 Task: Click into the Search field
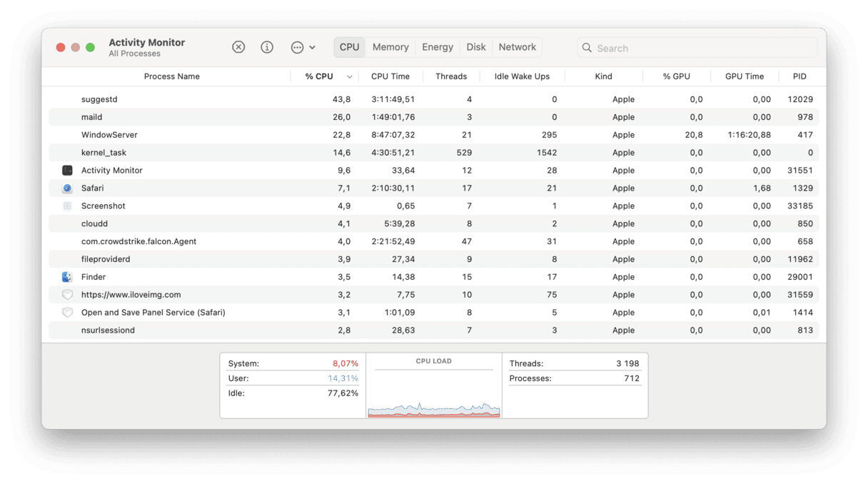pyautogui.click(x=703, y=48)
